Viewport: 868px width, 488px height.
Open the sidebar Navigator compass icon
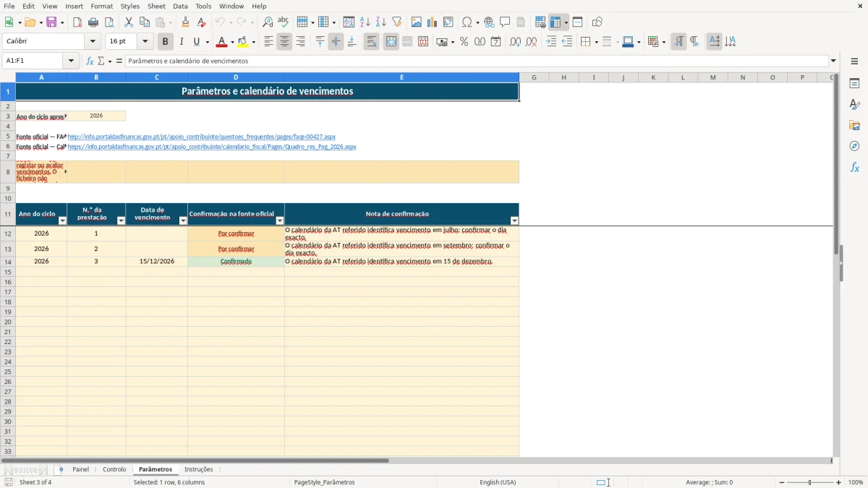(x=854, y=146)
